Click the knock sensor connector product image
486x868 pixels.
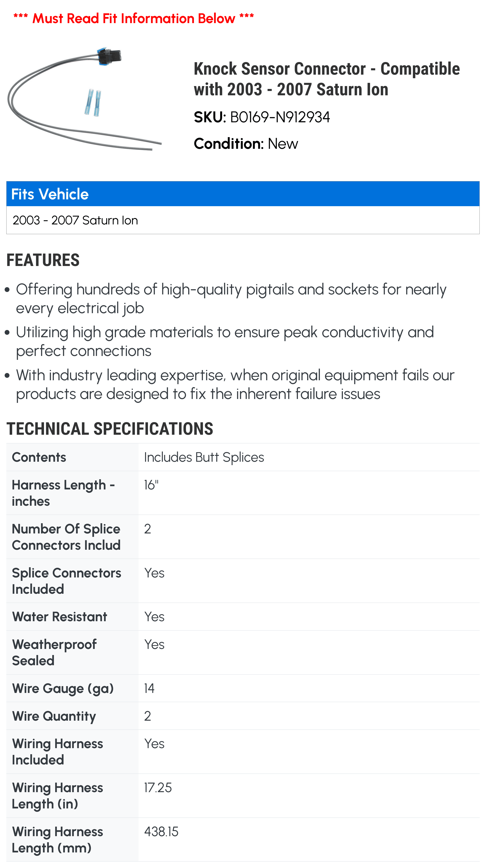click(85, 99)
